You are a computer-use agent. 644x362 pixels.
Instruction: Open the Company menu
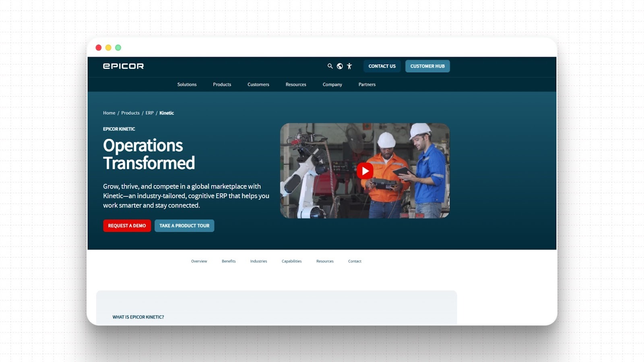[x=332, y=84]
